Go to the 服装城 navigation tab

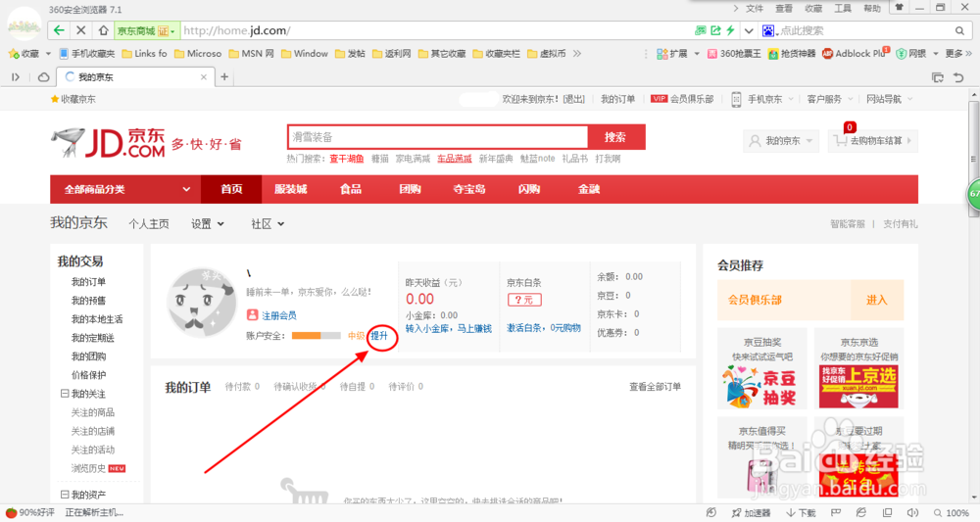coord(291,189)
